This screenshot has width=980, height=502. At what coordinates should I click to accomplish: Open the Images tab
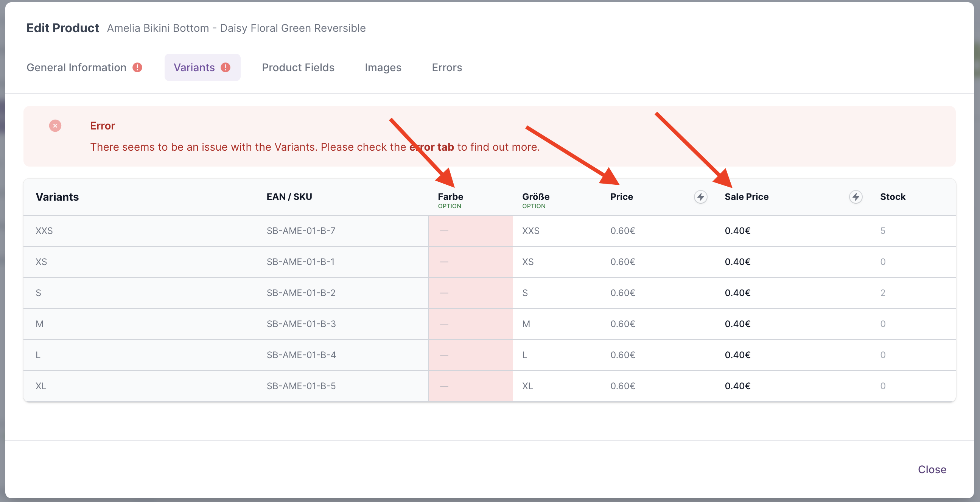[383, 67]
